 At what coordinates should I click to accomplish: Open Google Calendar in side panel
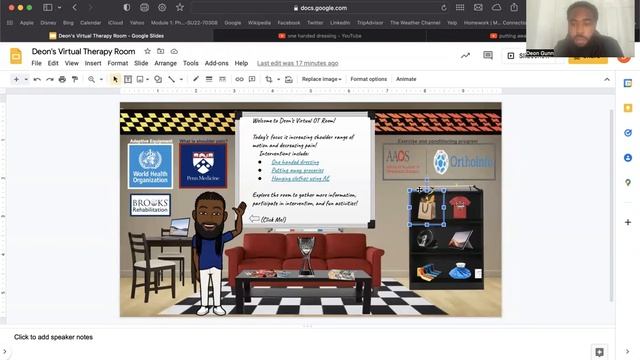click(628, 83)
